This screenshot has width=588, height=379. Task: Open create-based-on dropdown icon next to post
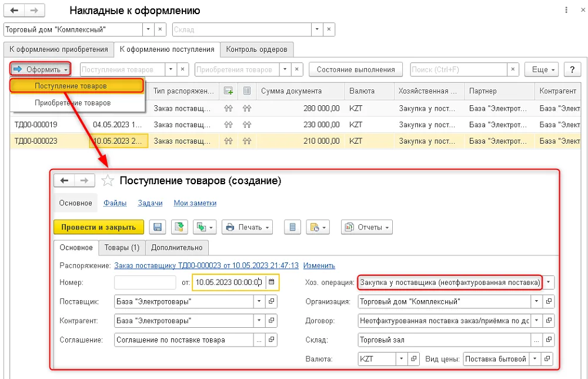205,227
